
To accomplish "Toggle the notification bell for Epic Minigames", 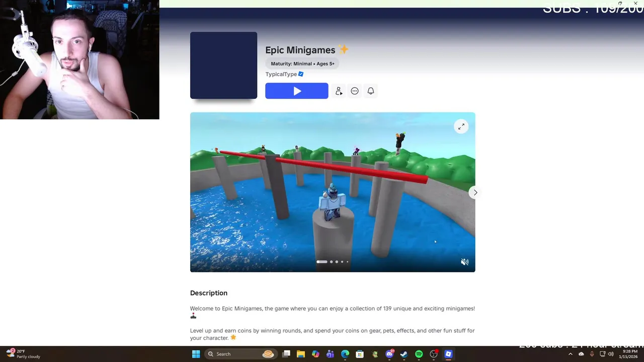I will coord(371,91).
